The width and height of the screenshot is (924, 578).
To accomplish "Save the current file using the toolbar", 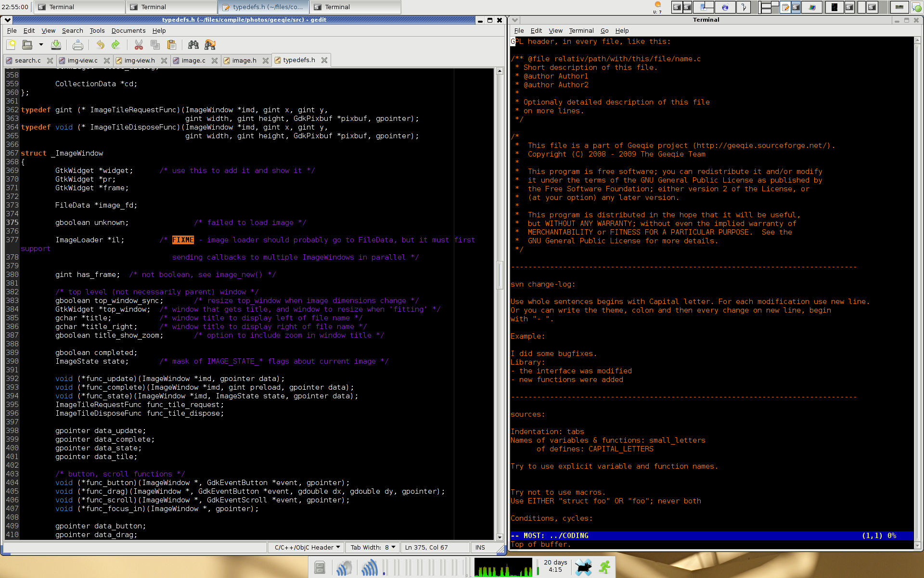I will click(56, 45).
